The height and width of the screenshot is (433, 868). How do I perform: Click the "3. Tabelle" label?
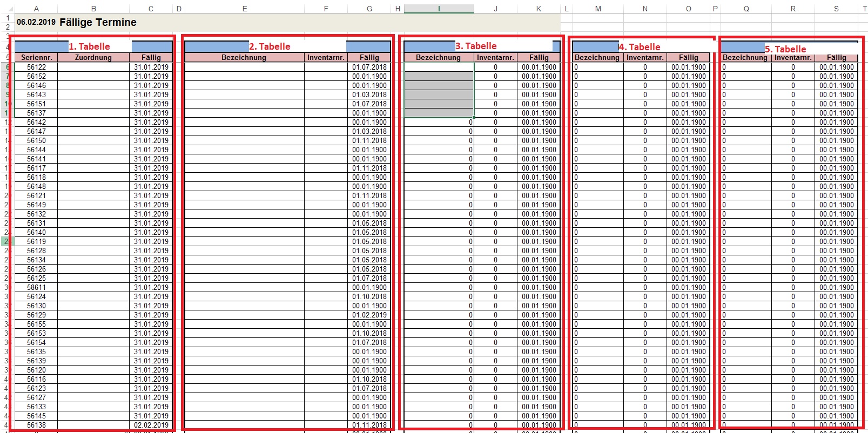[476, 46]
